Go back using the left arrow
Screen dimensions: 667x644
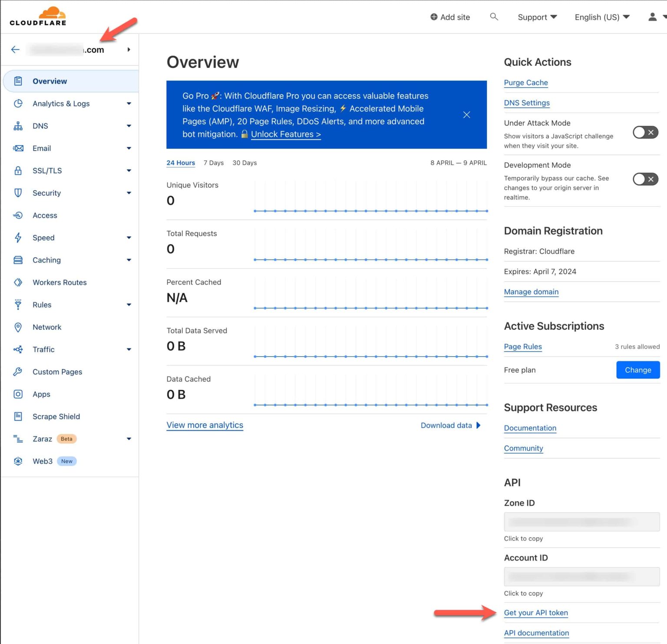(x=15, y=50)
